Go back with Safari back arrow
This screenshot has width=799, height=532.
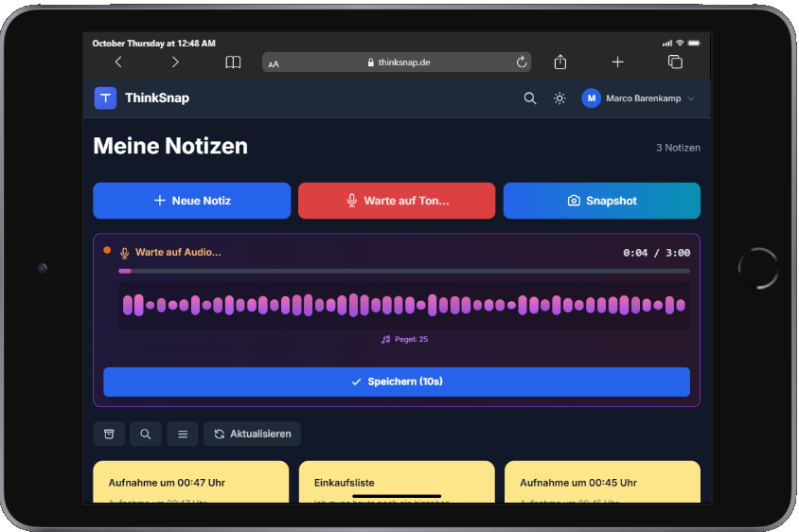click(x=118, y=62)
